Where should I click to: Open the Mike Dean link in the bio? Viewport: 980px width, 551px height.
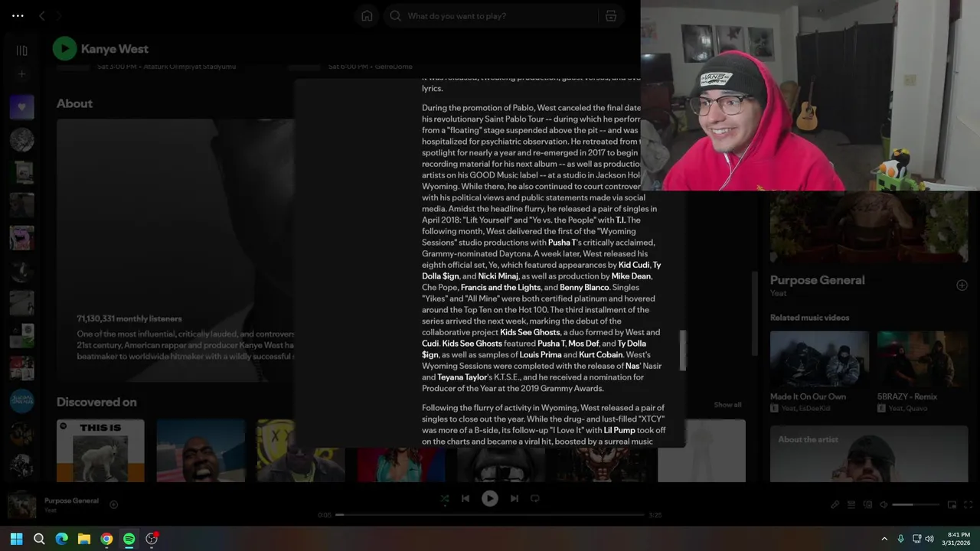click(x=631, y=276)
